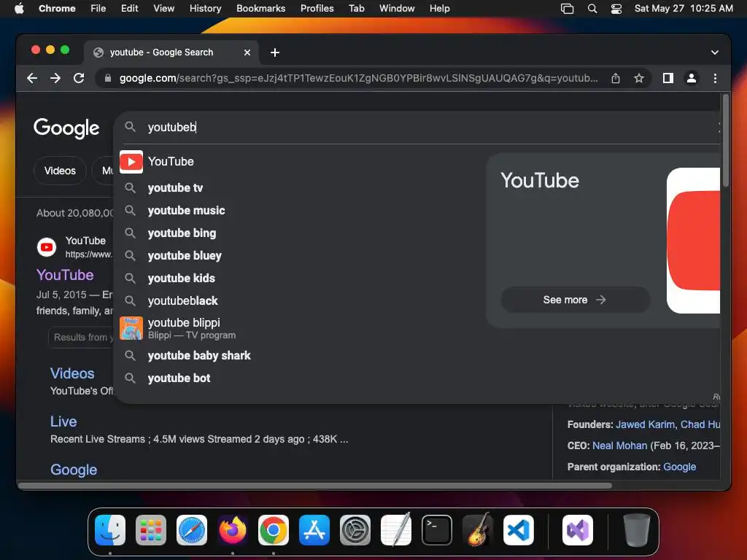
Task: Click See more button in YouTube card
Action: 575,300
